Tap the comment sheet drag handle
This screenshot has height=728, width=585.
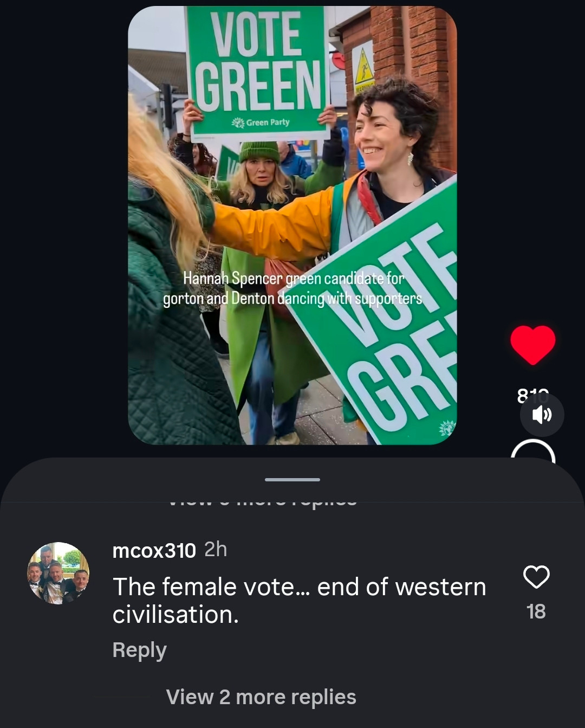coord(292,480)
